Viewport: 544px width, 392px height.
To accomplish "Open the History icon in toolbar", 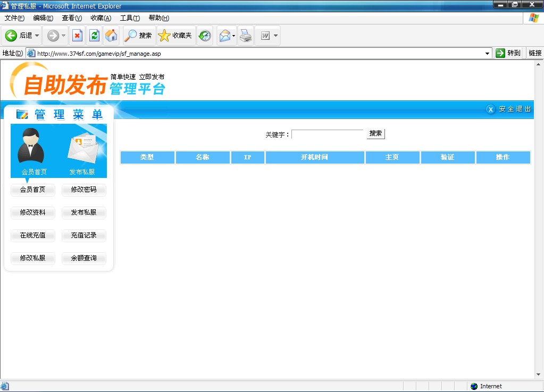I will 205,36.
